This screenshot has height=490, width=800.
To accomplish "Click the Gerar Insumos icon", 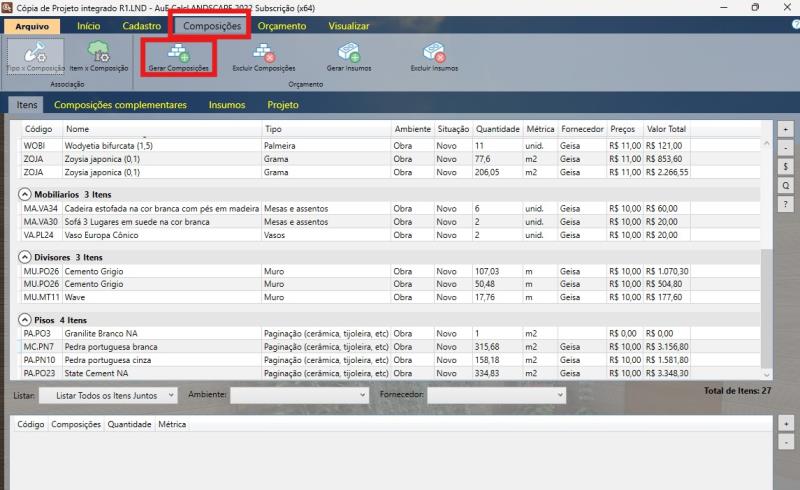I will click(349, 52).
